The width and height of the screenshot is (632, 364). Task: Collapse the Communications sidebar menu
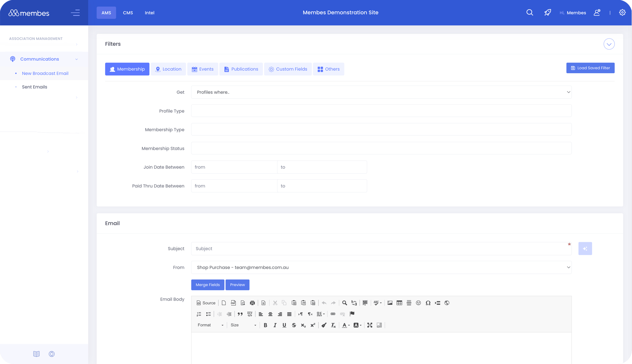point(76,59)
